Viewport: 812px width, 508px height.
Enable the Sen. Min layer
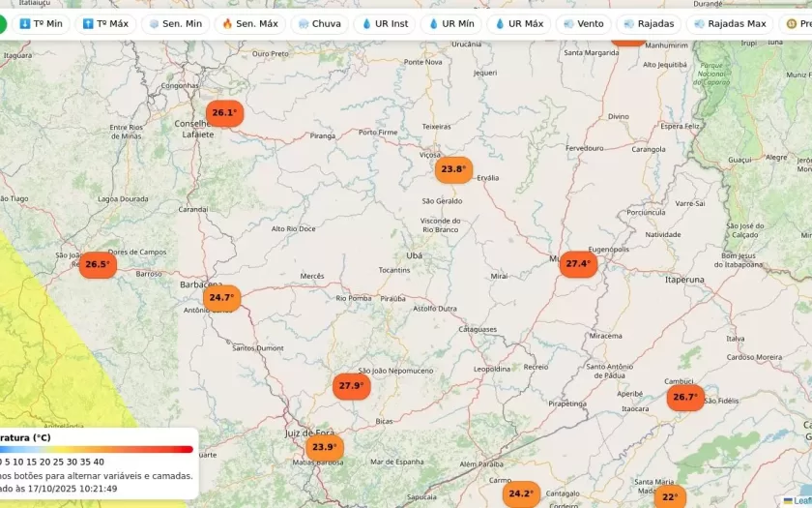[x=175, y=23]
